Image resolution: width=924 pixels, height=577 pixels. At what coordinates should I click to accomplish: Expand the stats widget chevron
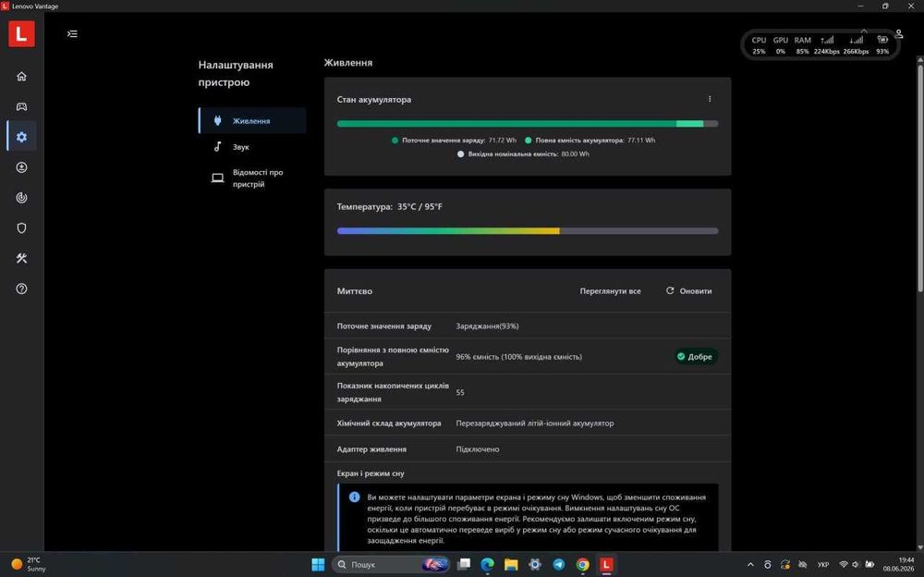point(864,31)
